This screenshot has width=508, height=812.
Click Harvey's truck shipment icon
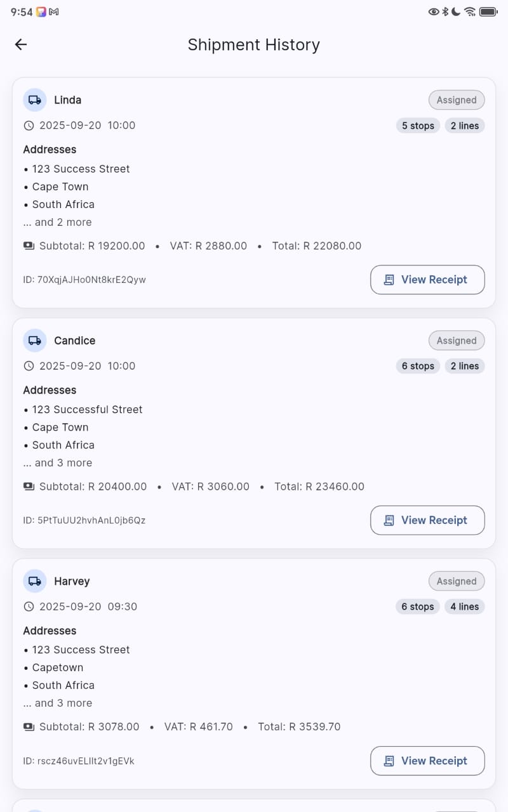click(x=35, y=581)
